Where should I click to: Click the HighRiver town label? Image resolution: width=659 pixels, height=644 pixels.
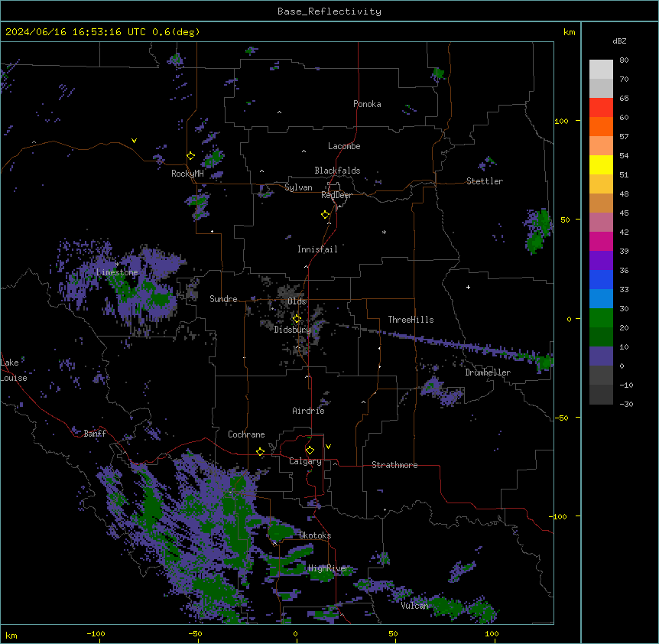coord(329,568)
